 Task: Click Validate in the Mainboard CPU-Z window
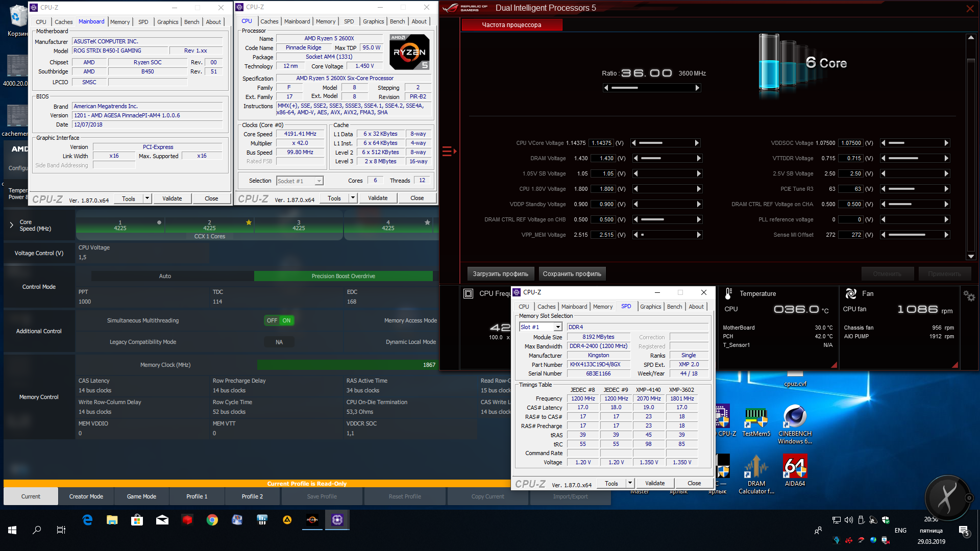tap(172, 198)
